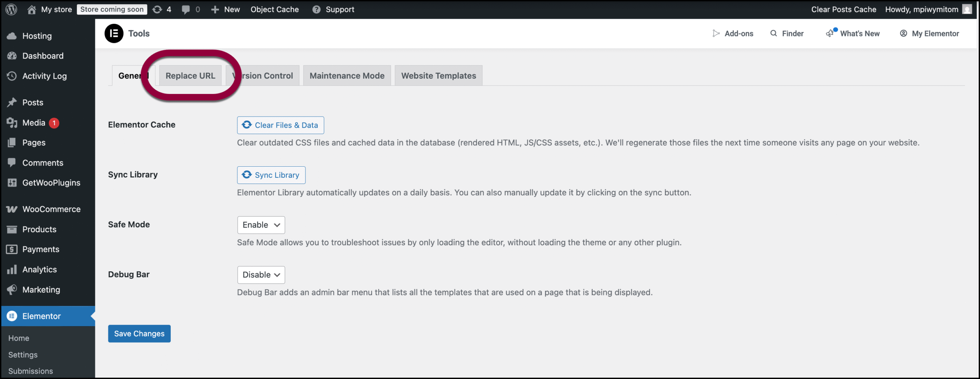Viewport: 980px width, 379px height.
Task: Click the Marketing megaphone icon
Action: [x=12, y=289]
